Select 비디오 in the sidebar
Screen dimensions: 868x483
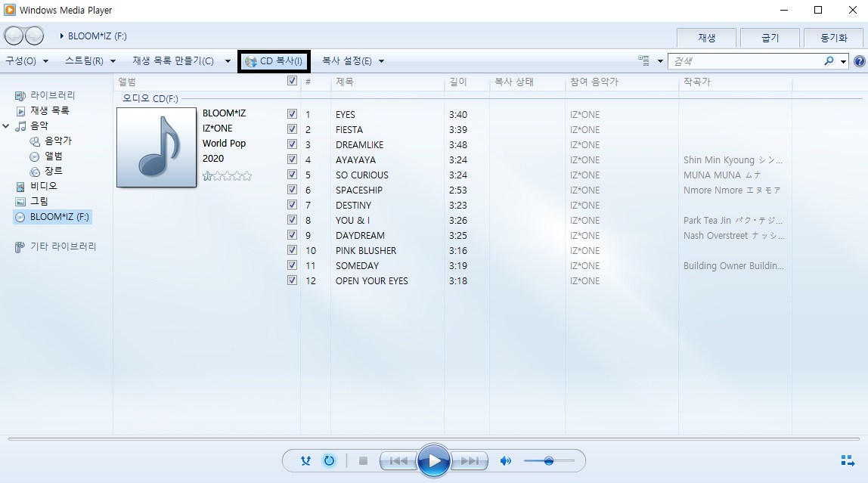tap(43, 186)
